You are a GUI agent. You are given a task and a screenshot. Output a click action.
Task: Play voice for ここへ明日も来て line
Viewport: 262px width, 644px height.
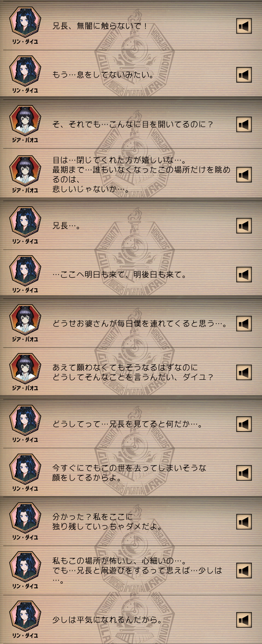(244, 275)
